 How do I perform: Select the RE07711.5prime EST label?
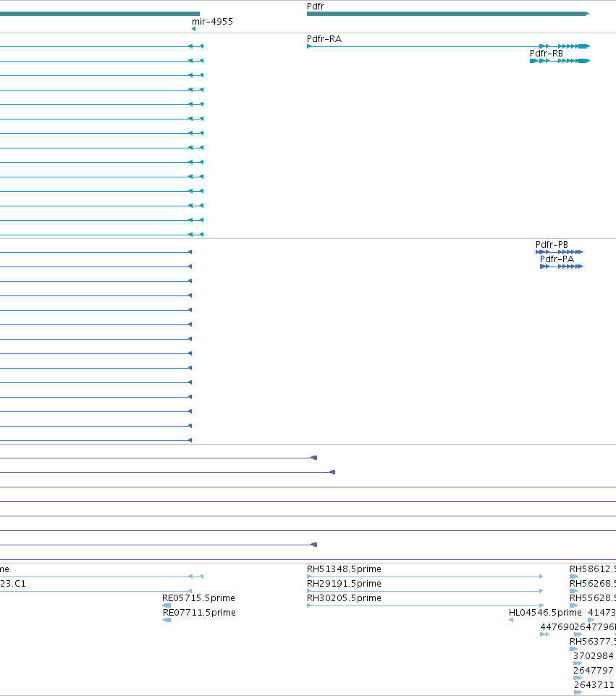click(x=199, y=613)
